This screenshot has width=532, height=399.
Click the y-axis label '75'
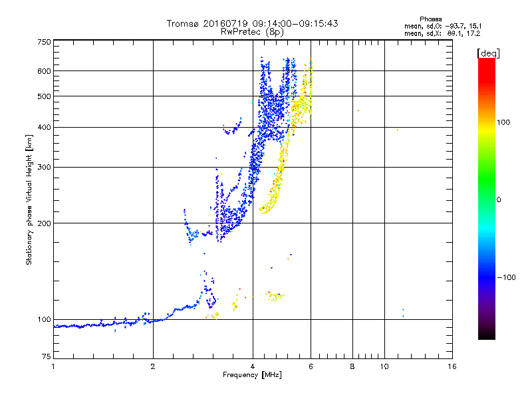click(x=47, y=356)
